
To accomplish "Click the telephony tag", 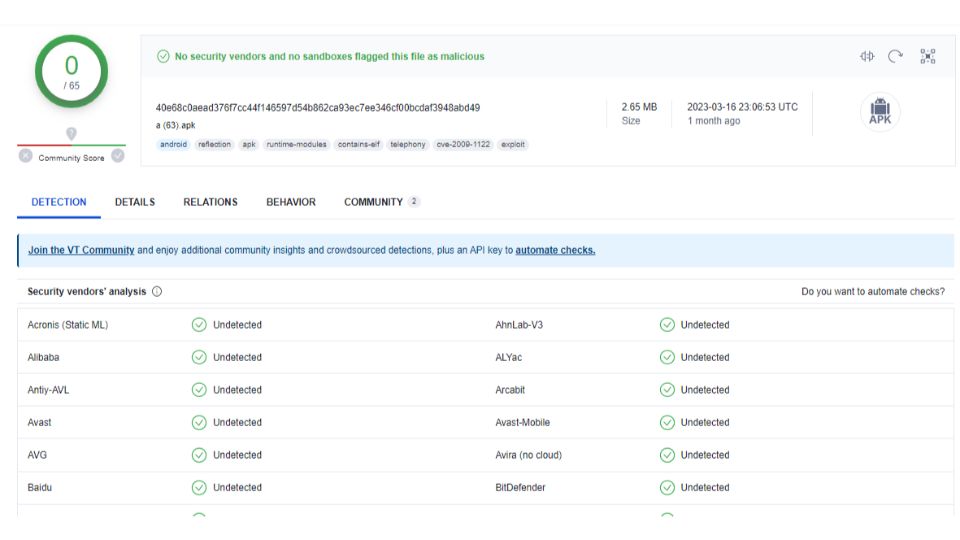I will click(408, 144).
